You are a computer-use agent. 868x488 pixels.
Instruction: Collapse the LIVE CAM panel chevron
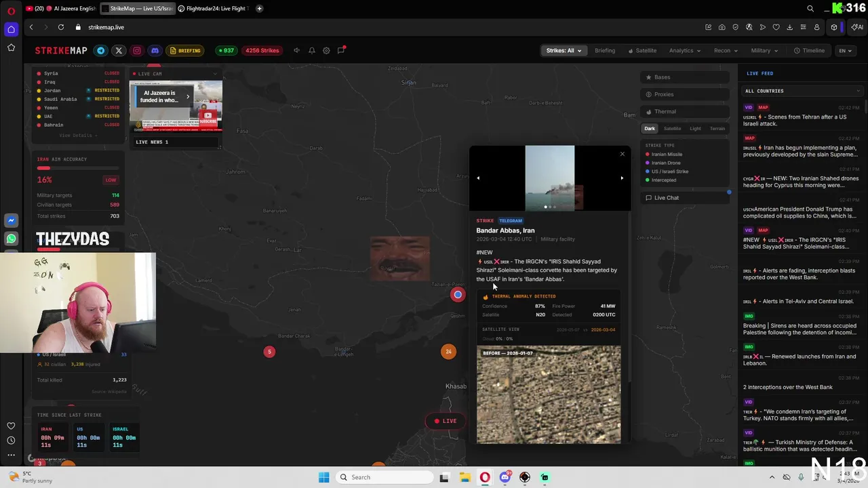pyautogui.click(x=215, y=74)
